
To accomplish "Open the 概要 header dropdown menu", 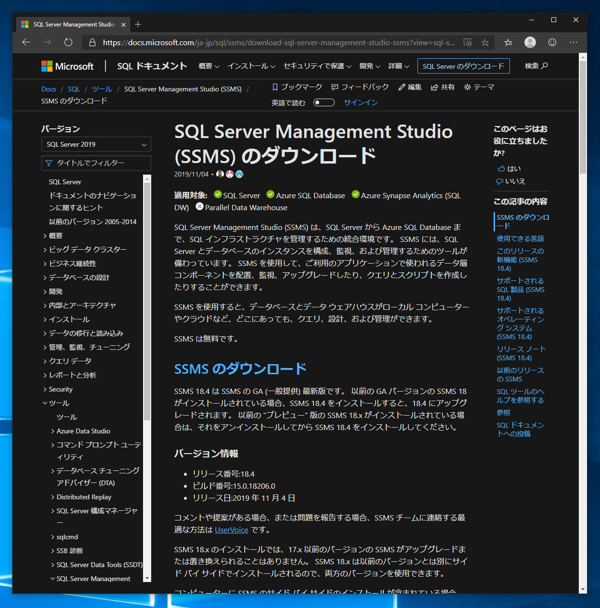I will [x=209, y=66].
